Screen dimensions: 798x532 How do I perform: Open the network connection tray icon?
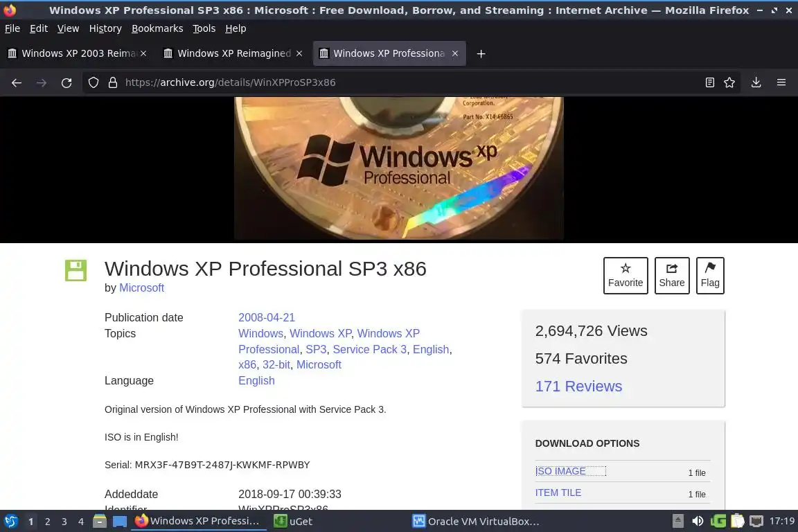(756, 522)
